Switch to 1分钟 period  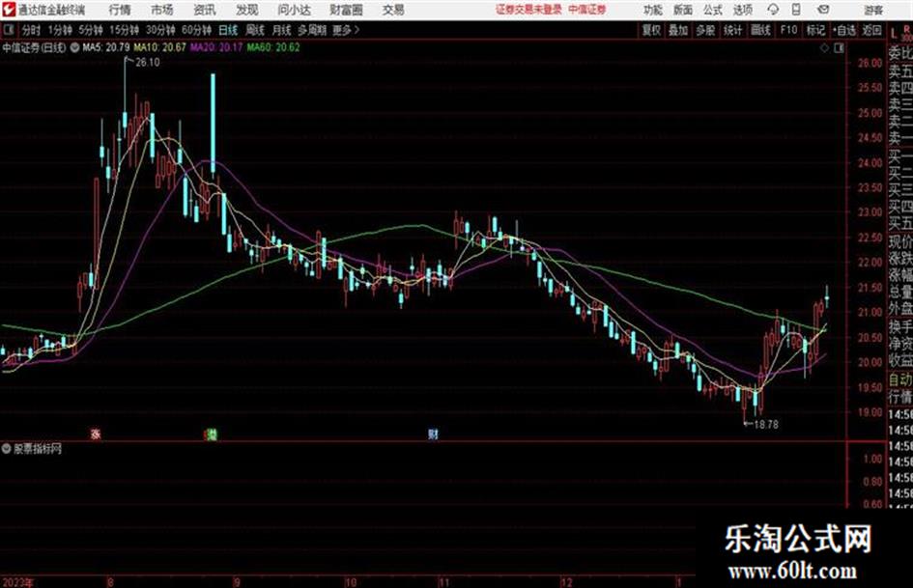click(59, 30)
